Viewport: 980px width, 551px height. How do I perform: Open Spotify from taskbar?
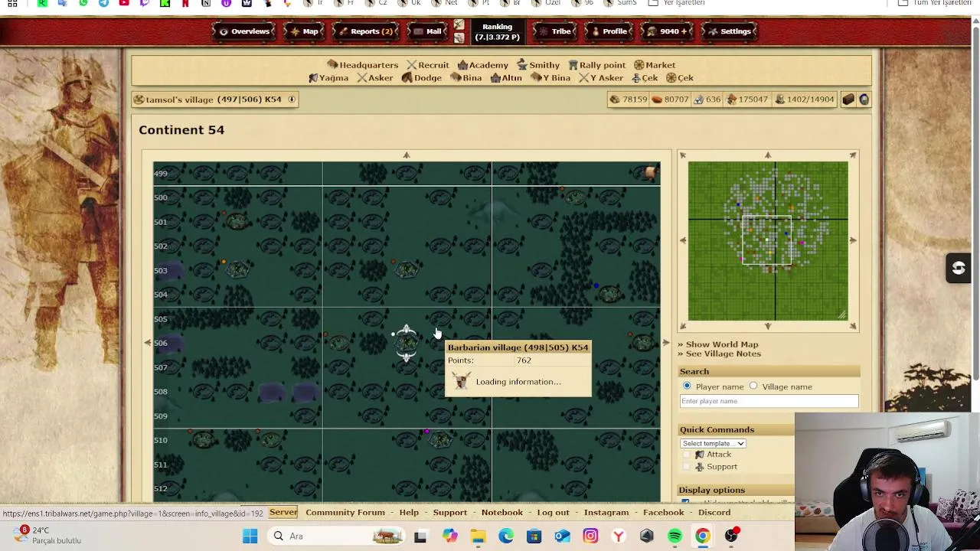[675, 536]
